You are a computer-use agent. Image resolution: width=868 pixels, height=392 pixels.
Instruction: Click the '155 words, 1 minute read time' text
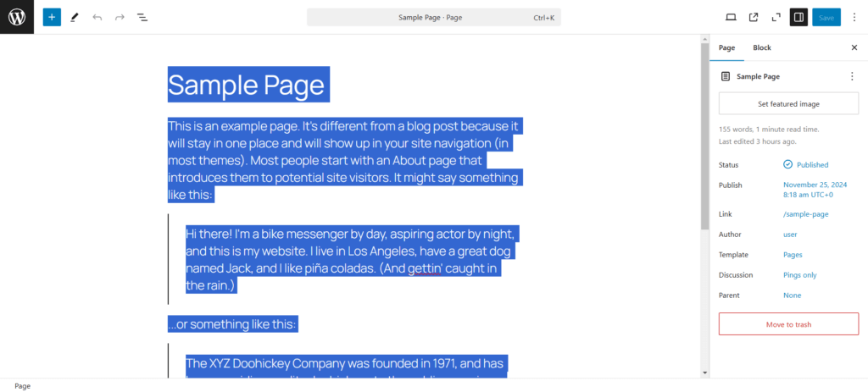coord(769,130)
